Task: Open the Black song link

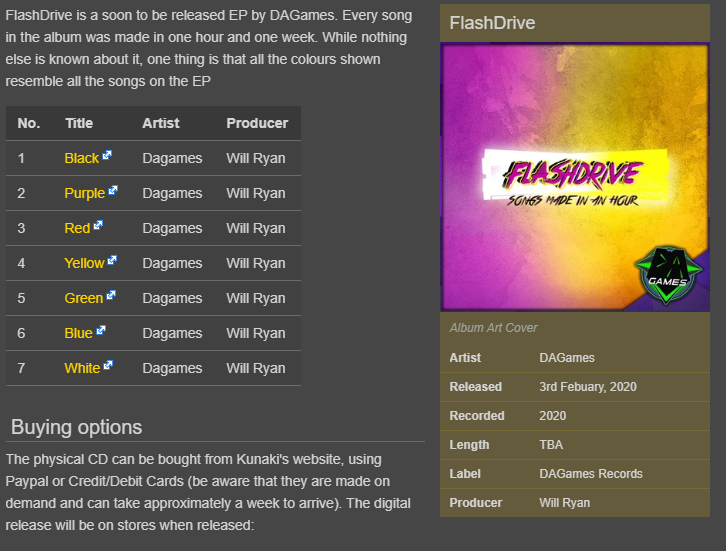Action: pos(81,158)
